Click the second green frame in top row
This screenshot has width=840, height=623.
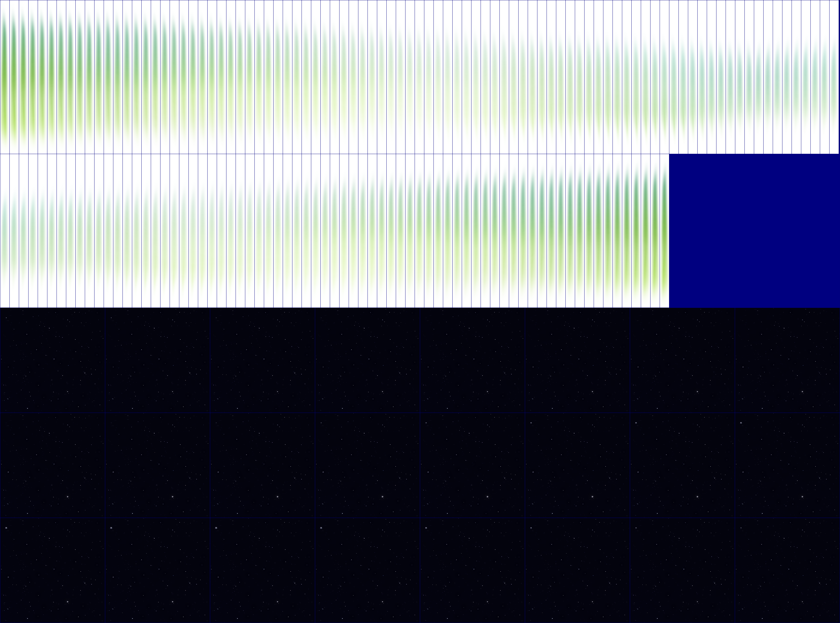point(14,77)
